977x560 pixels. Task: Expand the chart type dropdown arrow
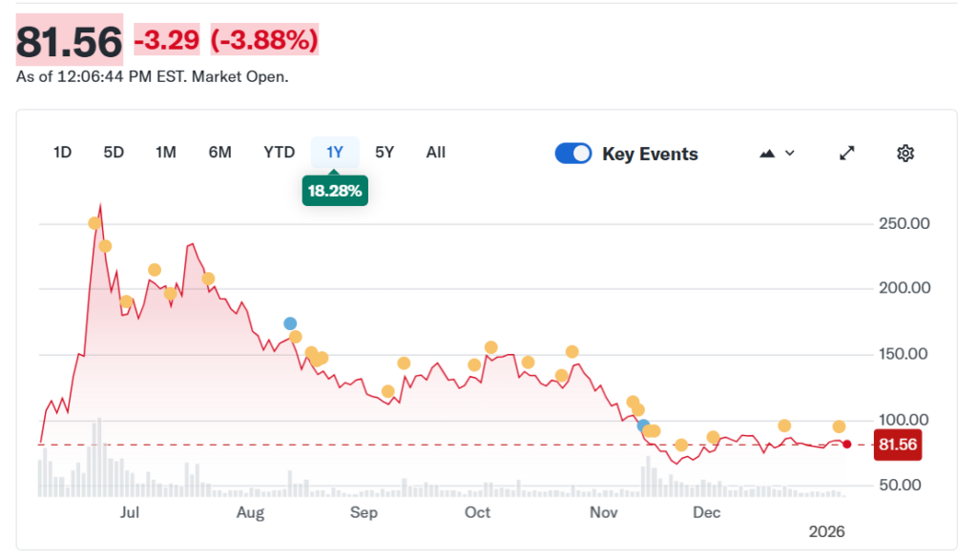tap(790, 154)
